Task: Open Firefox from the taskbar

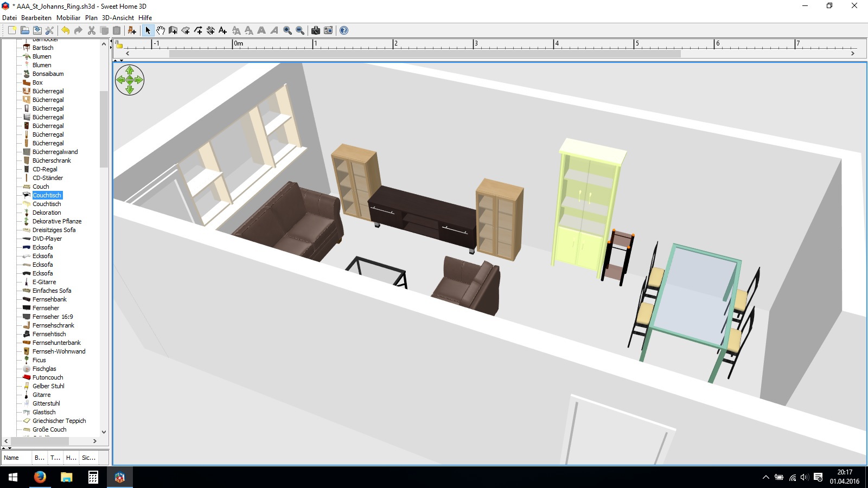Action: (40, 477)
